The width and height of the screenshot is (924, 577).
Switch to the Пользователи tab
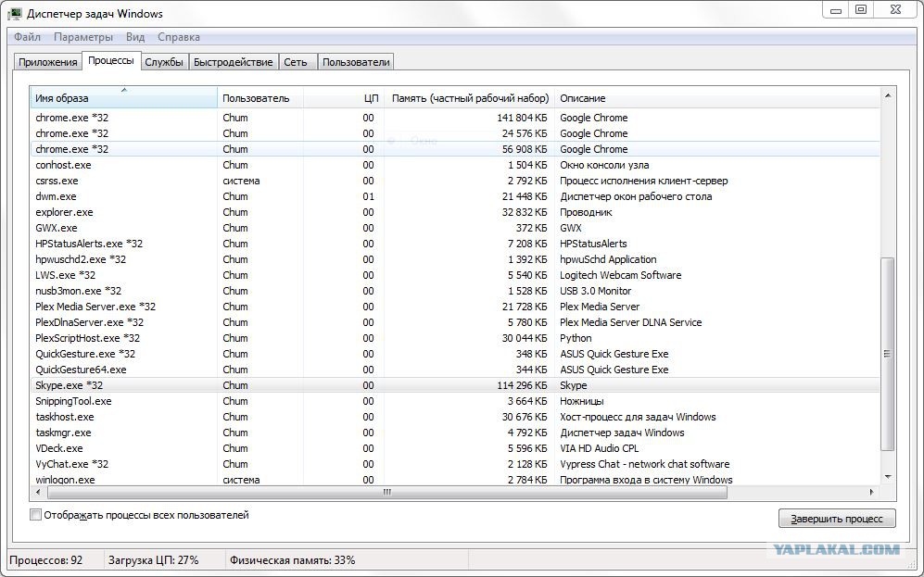pos(356,62)
